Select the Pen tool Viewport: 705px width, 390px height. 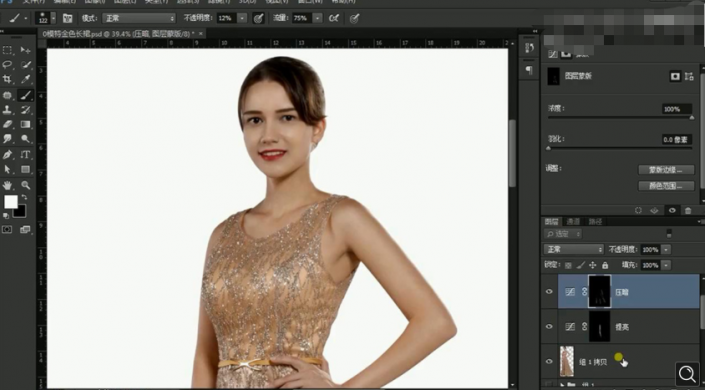tap(8, 155)
